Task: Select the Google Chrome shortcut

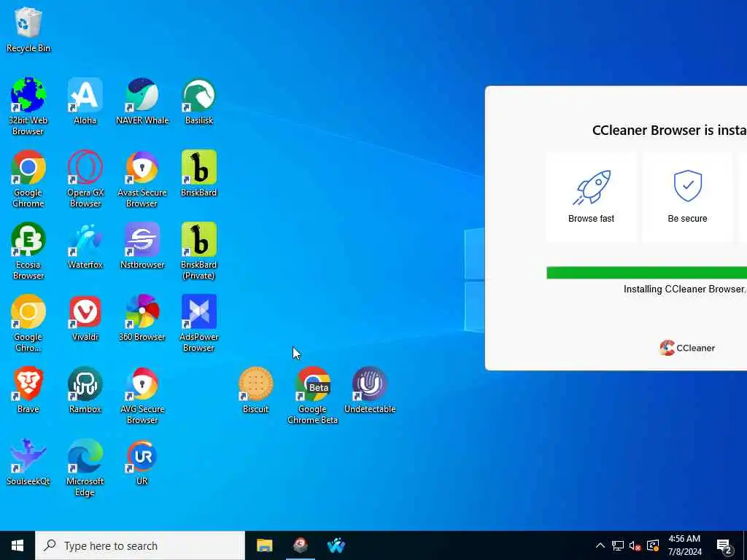Action: [x=28, y=179]
